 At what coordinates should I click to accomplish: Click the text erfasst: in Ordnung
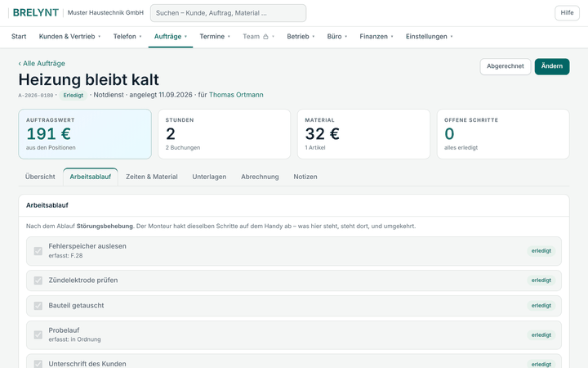[74, 339]
